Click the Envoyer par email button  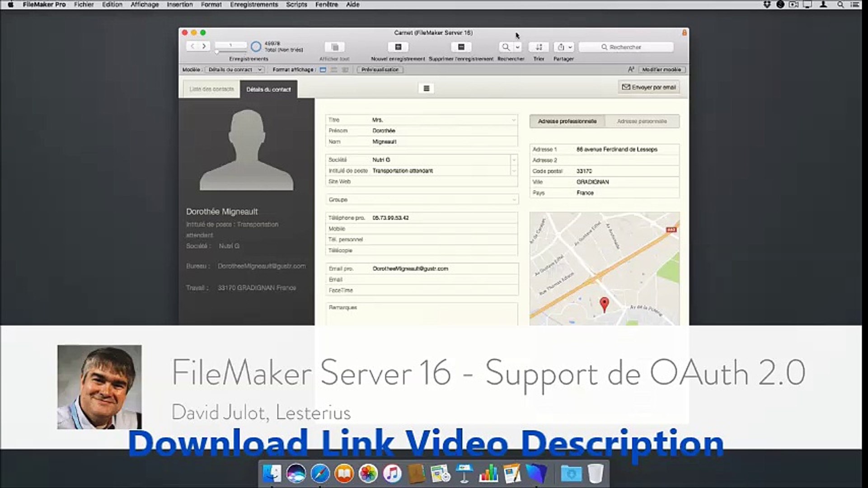[649, 87]
